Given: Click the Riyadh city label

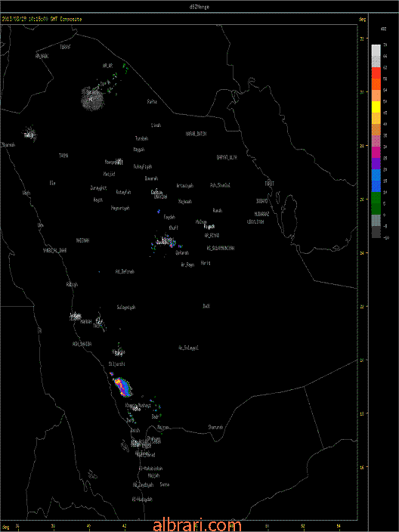Looking at the screenshot, I should coord(209,226).
